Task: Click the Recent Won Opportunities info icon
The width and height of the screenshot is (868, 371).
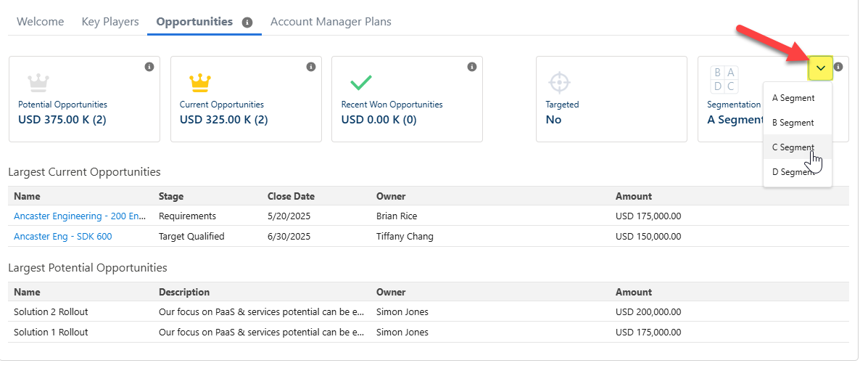Action: point(472,67)
